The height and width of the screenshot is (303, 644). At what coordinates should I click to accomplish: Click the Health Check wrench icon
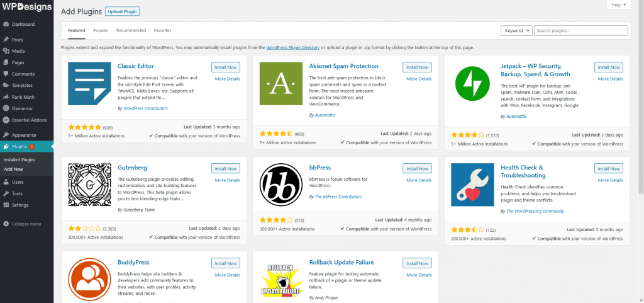(472, 185)
